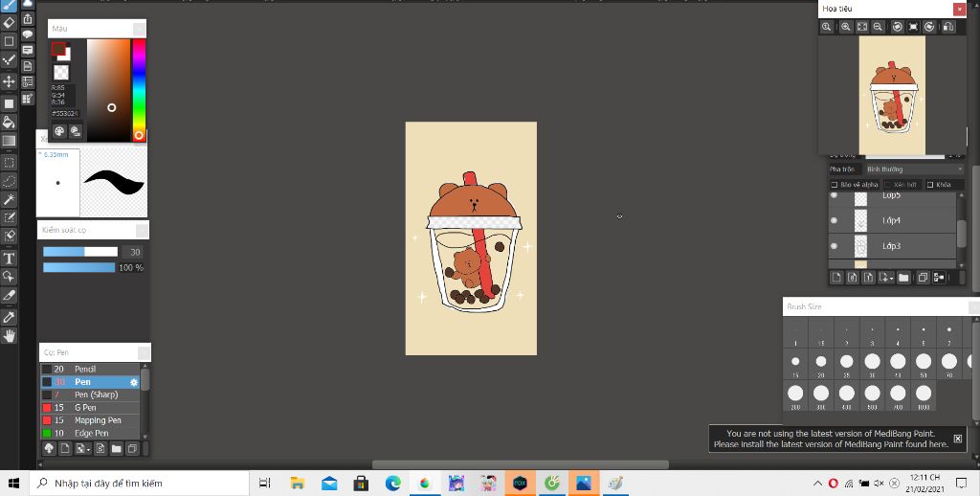Select the Bucket fill tool

point(9,122)
